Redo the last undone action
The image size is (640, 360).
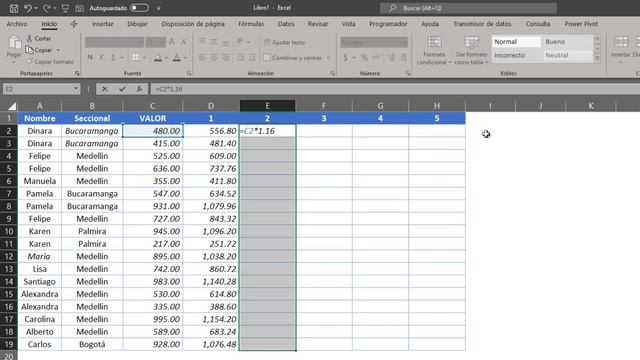[47, 8]
